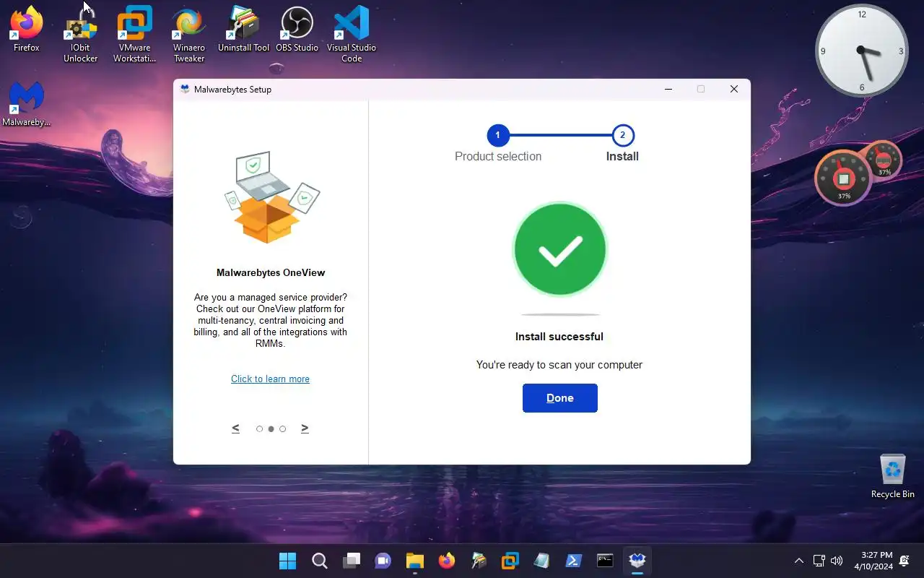
Task: Select the Winaero Tweaker desktop shortcut
Action: coord(189,35)
